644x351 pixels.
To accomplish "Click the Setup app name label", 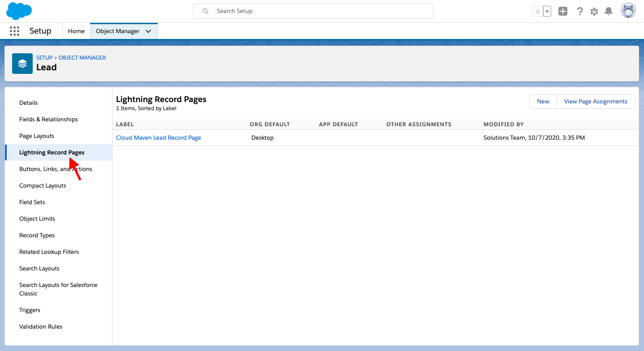I will (x=40, y=31).
